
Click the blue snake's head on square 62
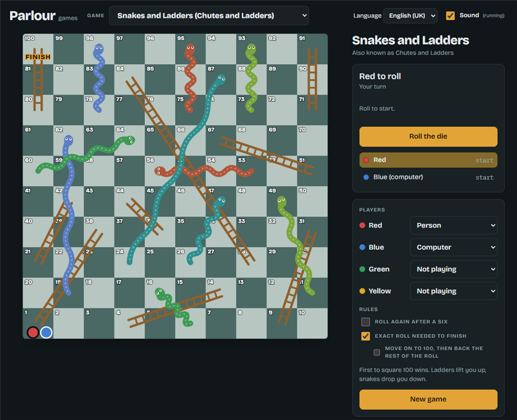(68, 140)
